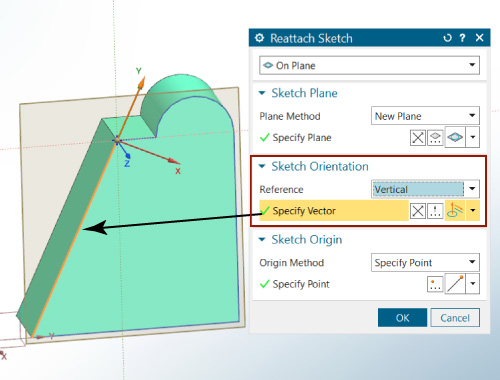The width and height of the screenshot is (500, 380).
Task: Click the Specify Plane X icon
Action: coord(418,137)
